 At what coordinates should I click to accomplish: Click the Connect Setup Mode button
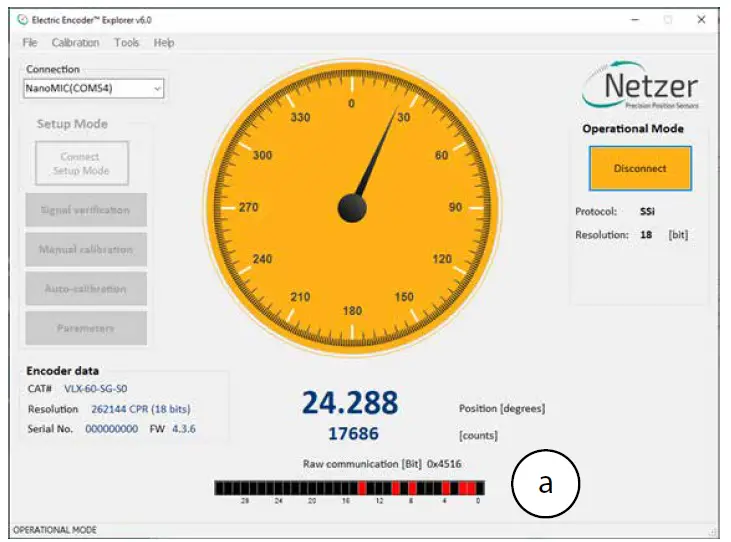[82, 163]
